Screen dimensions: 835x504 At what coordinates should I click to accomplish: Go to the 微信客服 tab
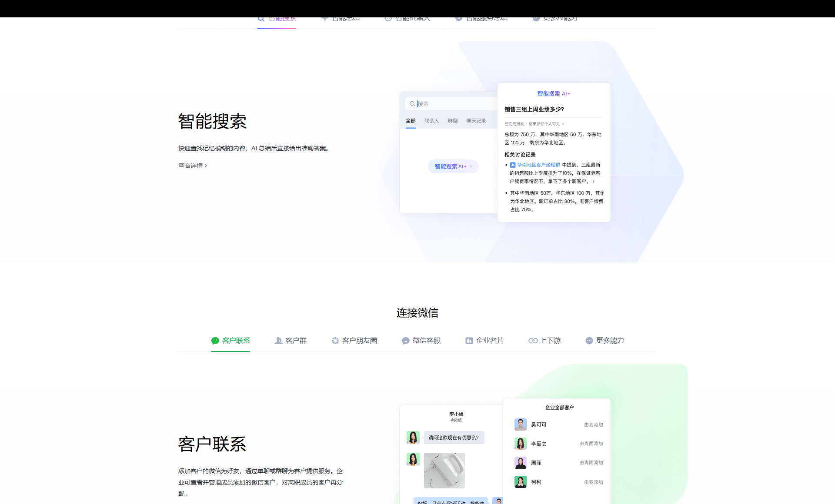[x=421, y=341]
